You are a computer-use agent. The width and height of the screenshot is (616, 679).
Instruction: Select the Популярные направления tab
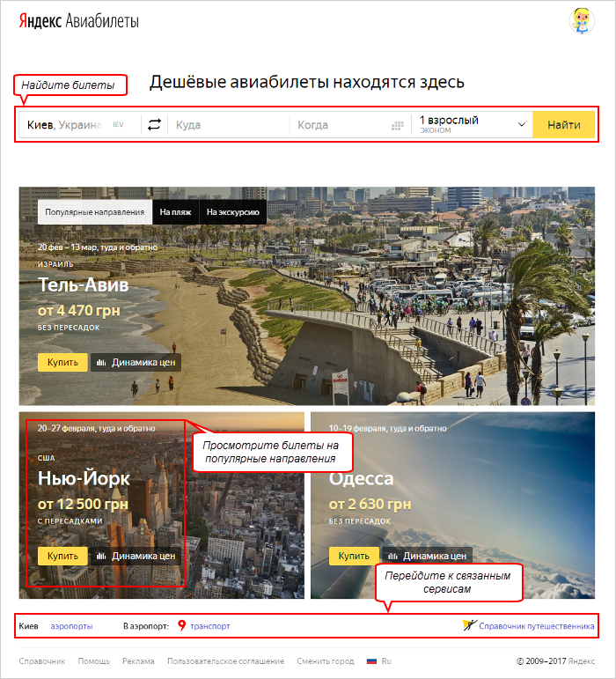[95, 212]
